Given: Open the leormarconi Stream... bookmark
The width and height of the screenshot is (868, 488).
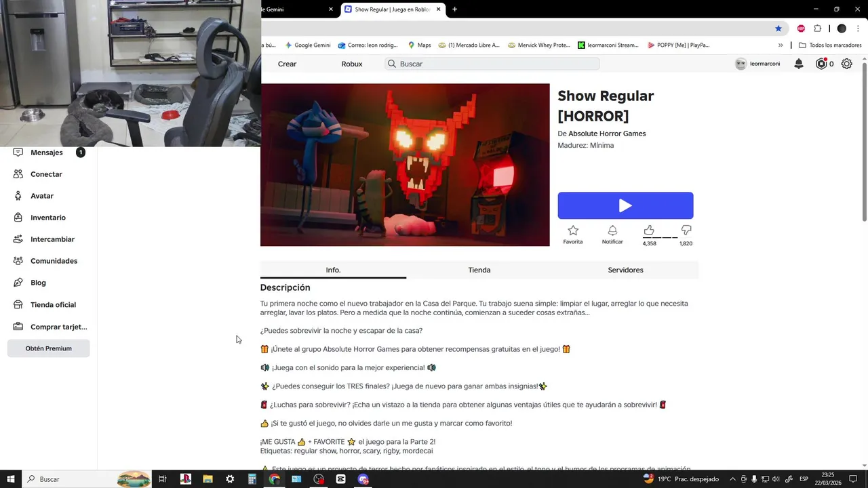Looking at the screenshot, I should (608, 45).
